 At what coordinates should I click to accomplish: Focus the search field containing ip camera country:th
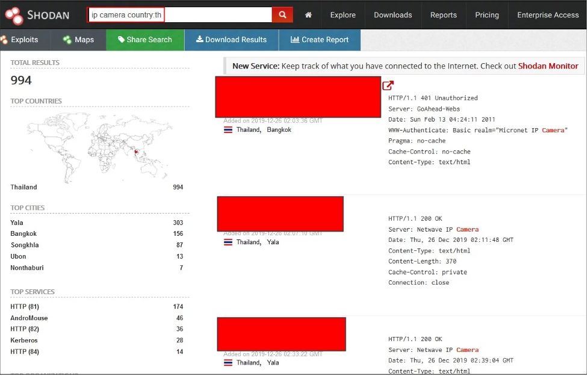tap(179, 15)
